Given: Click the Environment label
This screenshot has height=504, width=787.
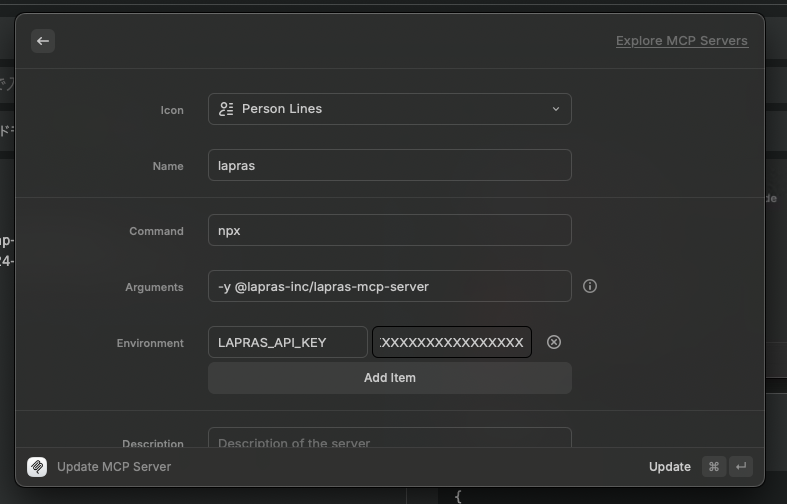Looking at the screenshot, I should (150, 343).
